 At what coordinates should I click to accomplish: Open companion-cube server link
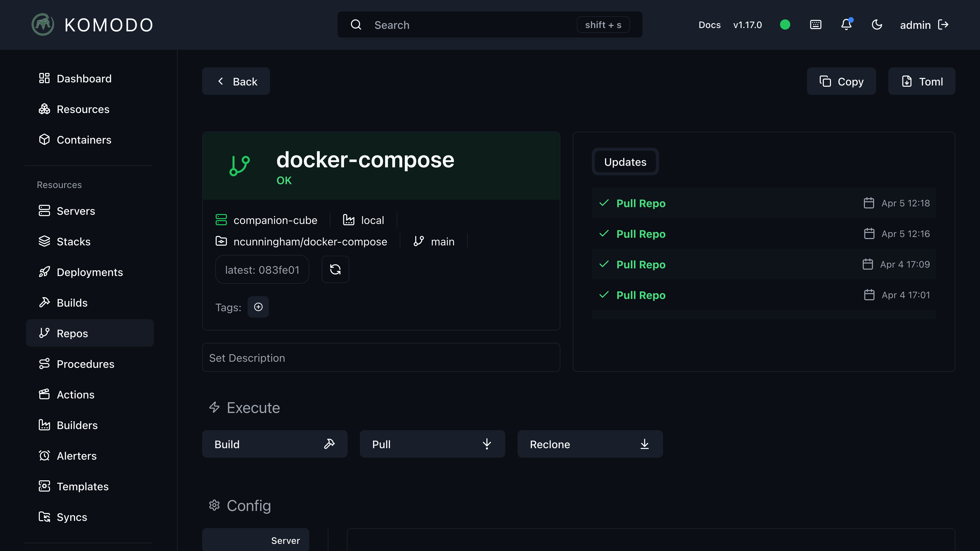point(266,220)
